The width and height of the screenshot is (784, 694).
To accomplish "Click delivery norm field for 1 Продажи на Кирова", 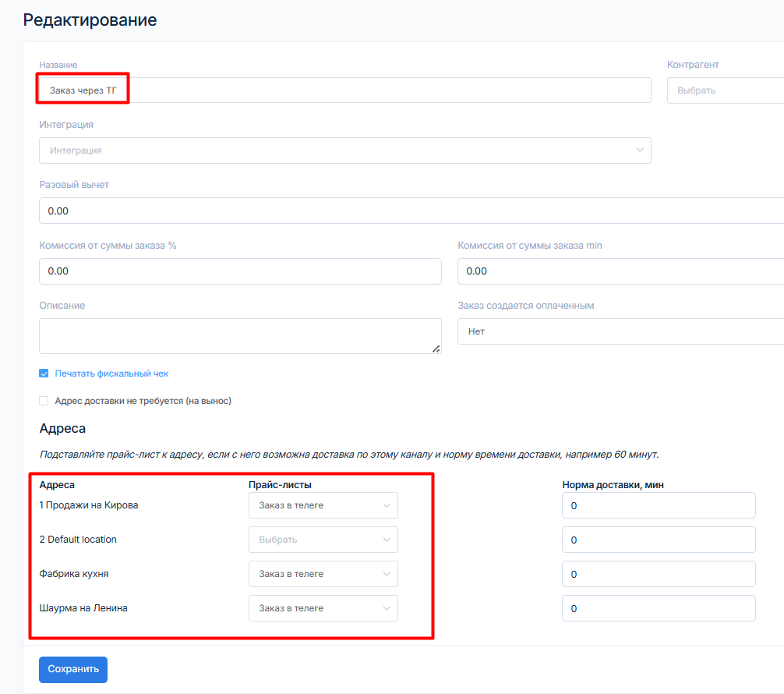I will tap(659, 505).
